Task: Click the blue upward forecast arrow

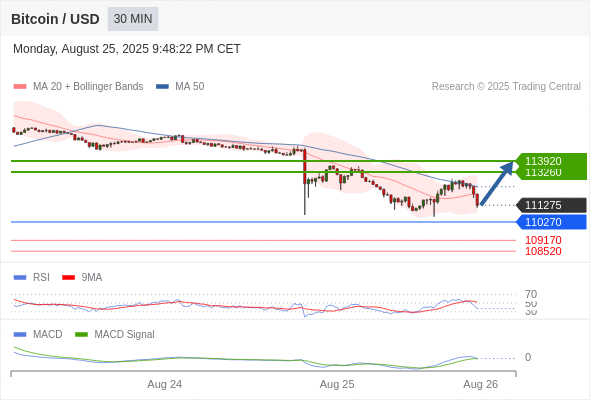Action: pos(497,183)
